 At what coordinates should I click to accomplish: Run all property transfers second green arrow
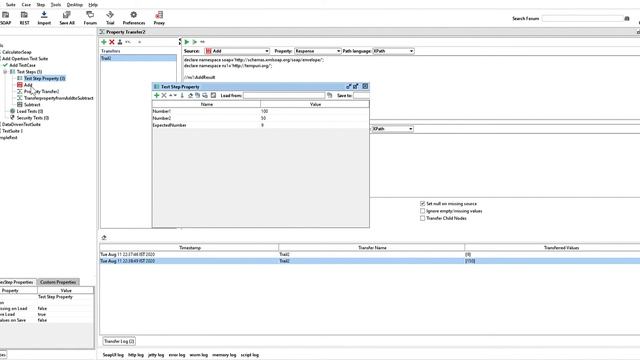point(195,42)
